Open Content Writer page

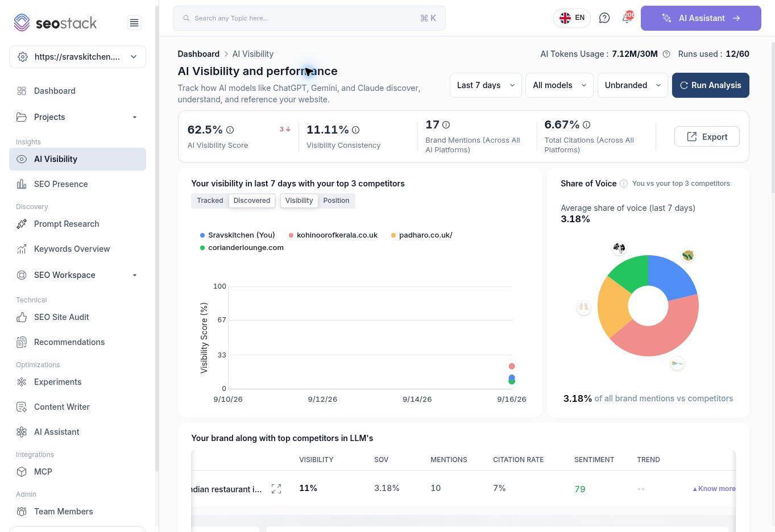tap(78, 407)
